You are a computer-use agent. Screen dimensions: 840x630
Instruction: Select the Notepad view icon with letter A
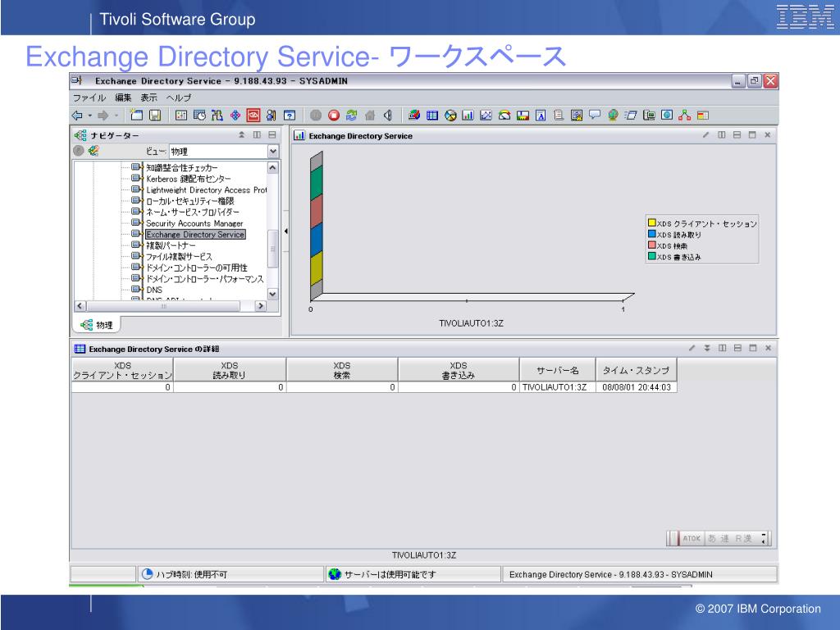click(x=541, y=115)
